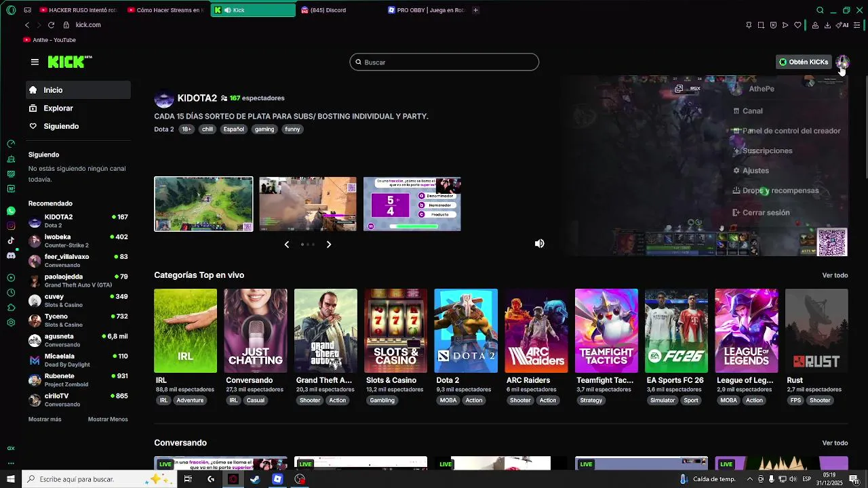Open the Kick hamburger menu
The image size is (868, 488).
pos(35,62)
